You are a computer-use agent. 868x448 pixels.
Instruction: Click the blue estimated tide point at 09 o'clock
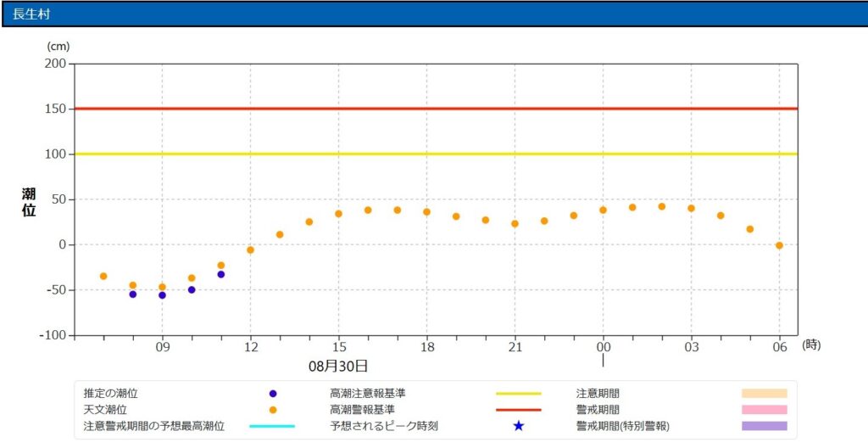point(162,295)
